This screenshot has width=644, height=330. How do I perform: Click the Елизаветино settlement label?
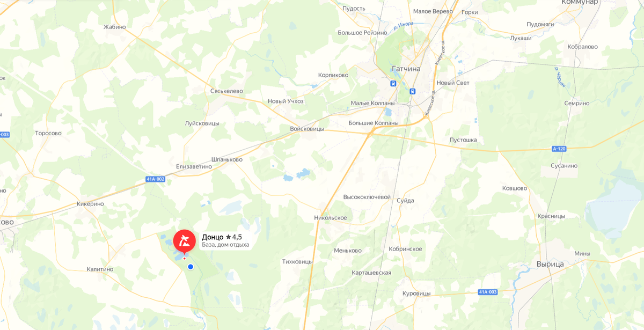pos(194,166)
